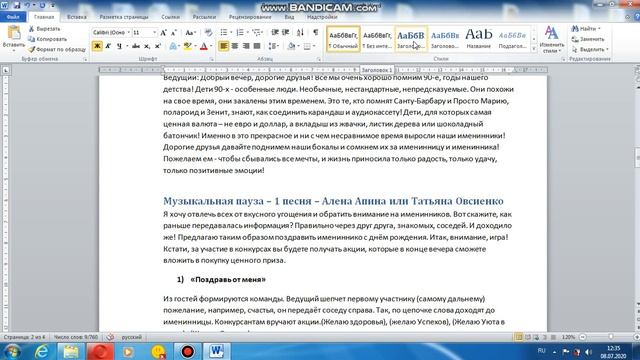
Task: Click the Paste (Вставить) clipboard icon
Action: (13, 33)
